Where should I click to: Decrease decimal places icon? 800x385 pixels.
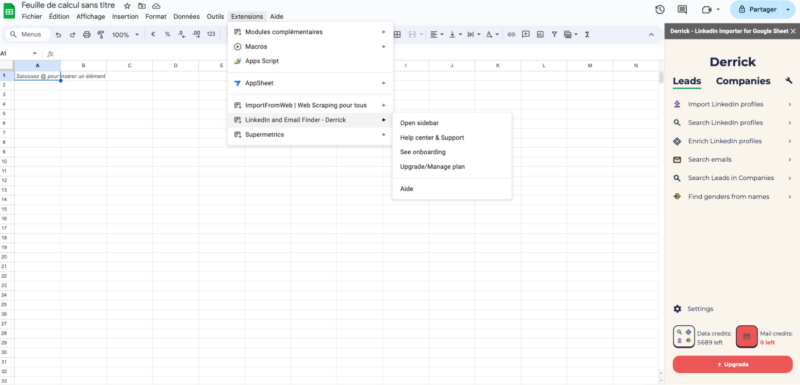(x=182, y=35)
